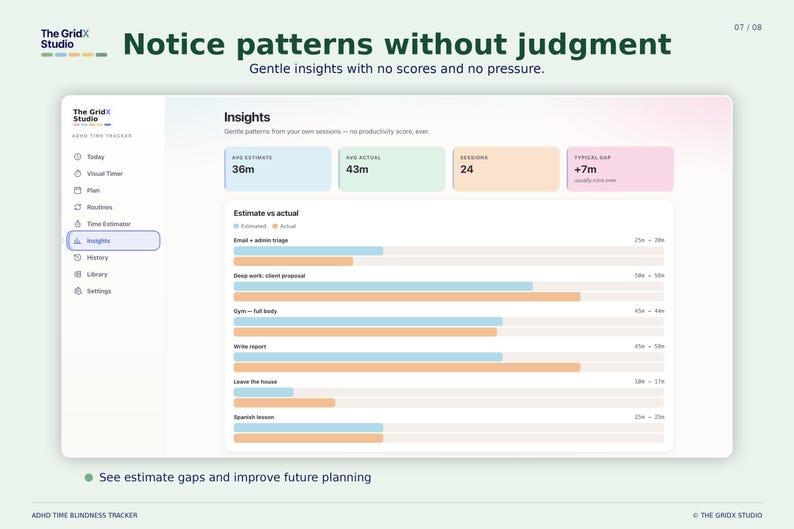
Task: Click the 'Spanish lesson' label
Action: pyautogui.click(x=254, y=418)
